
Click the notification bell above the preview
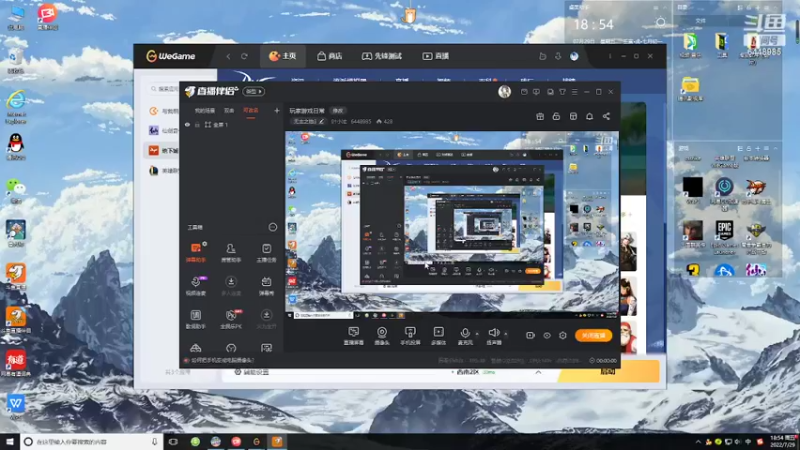pyautogui.click(x=589, y=116)
